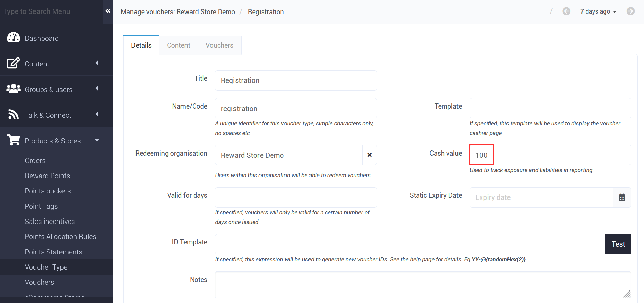Click inside the Title input field
Screen dimensions: 644x303
click(295, 80)
